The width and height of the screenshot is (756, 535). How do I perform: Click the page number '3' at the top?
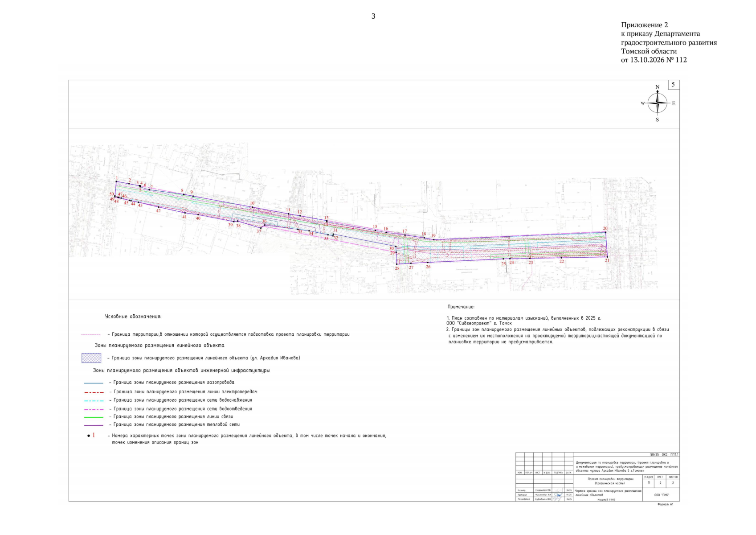(x=373, y=16)
